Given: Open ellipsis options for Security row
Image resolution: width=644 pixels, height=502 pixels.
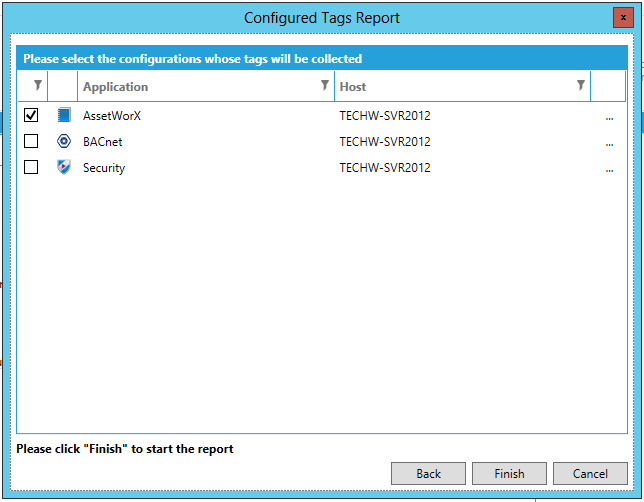Looking at the screenshot, I should coord(608,168).
